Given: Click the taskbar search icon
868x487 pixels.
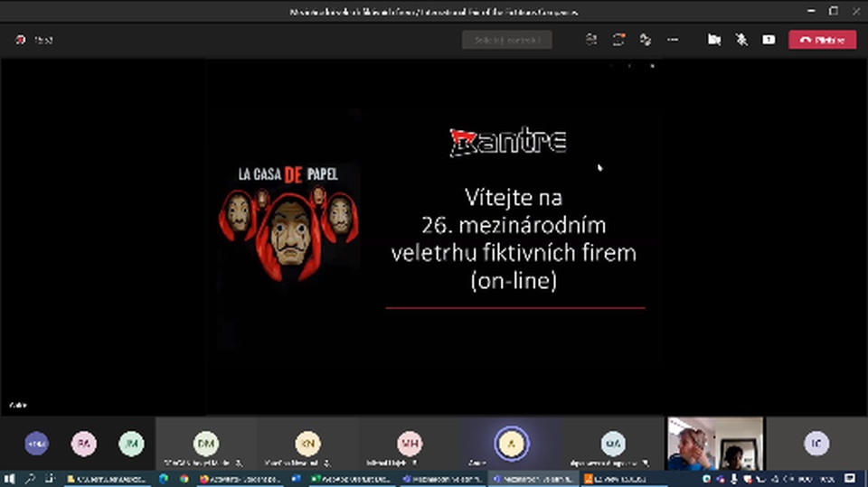Looking at the screenshot, I should coord(29,479).
